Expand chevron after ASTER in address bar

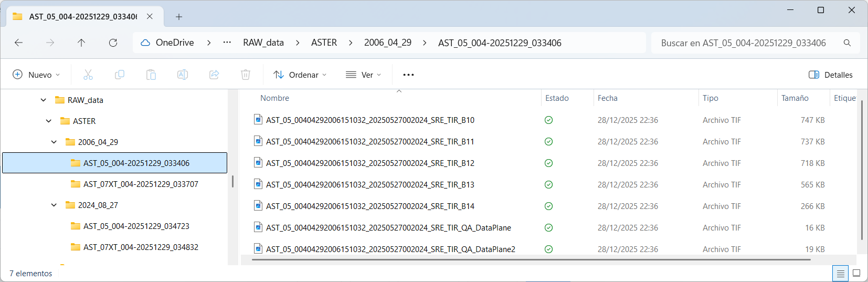point(351,43)
